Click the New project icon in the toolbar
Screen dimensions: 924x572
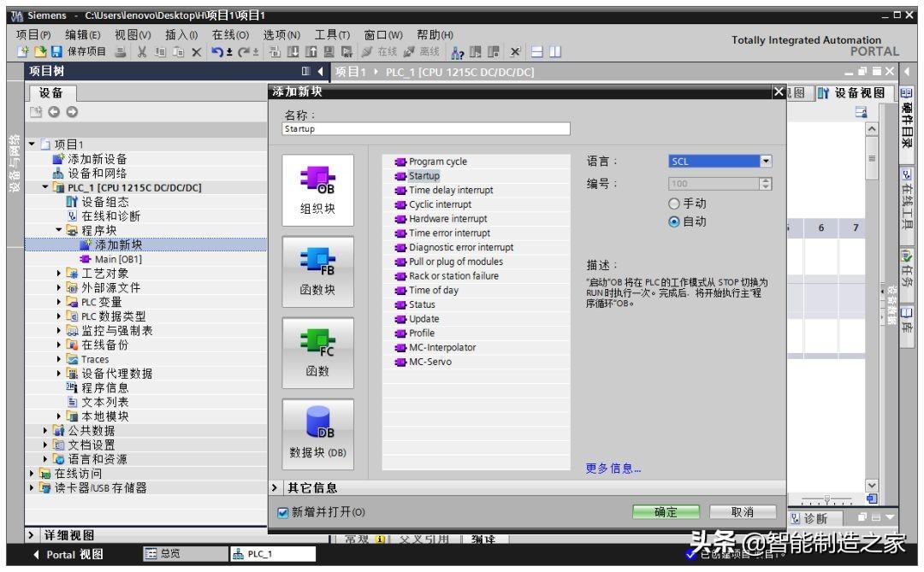23,52
